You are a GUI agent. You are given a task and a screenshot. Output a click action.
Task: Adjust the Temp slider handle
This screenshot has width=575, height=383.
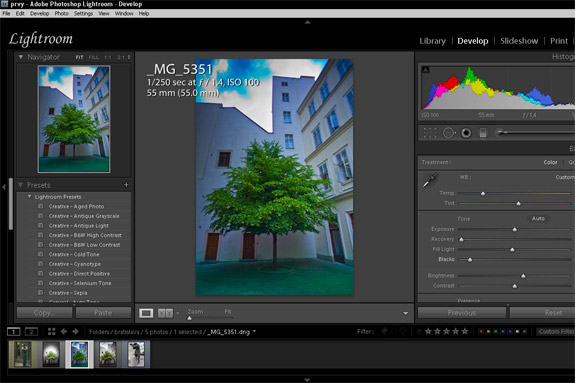[483, 193]
